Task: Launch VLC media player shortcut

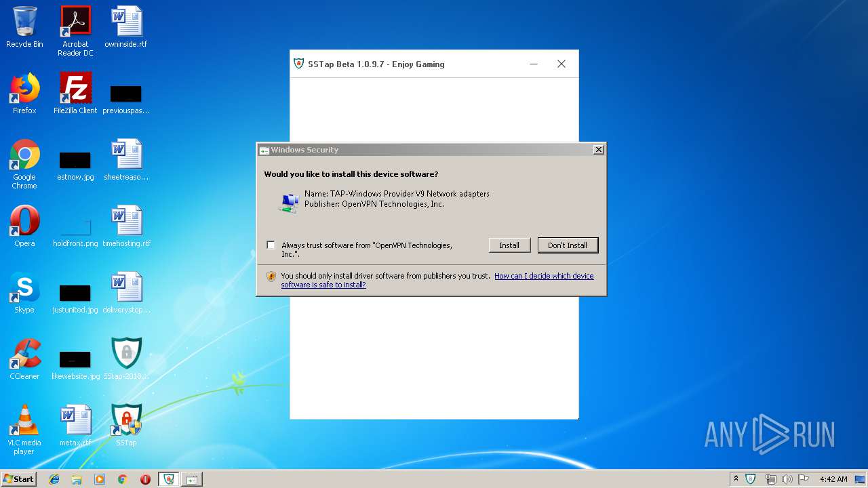Action: [x=24, y=430]
